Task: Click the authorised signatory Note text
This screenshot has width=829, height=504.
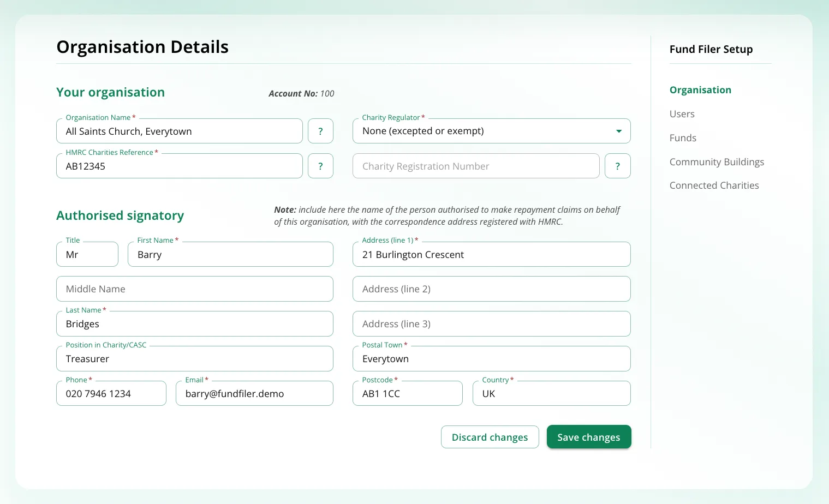Action: [447, 215]
